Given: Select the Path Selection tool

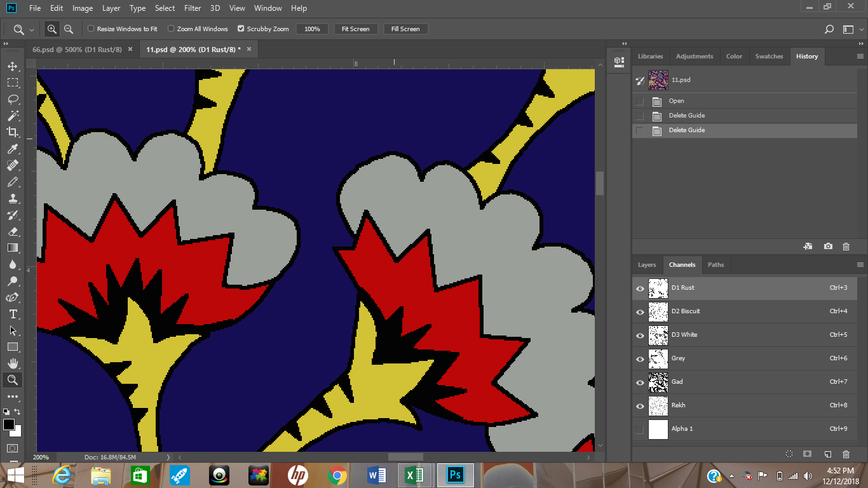Looking at the screenshot, I should click(12, 330).
